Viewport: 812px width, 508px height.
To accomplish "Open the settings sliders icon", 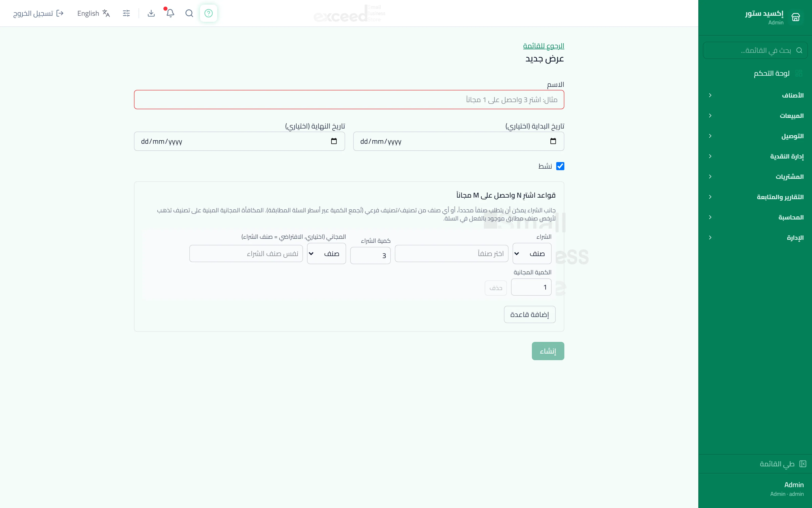I will coord(126,13).
